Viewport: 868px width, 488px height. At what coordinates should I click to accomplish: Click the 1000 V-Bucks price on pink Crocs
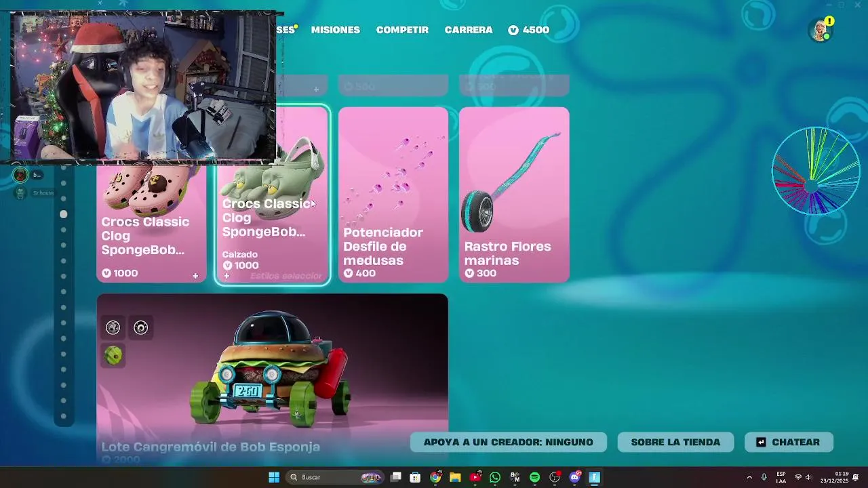[x=120, y=273]
